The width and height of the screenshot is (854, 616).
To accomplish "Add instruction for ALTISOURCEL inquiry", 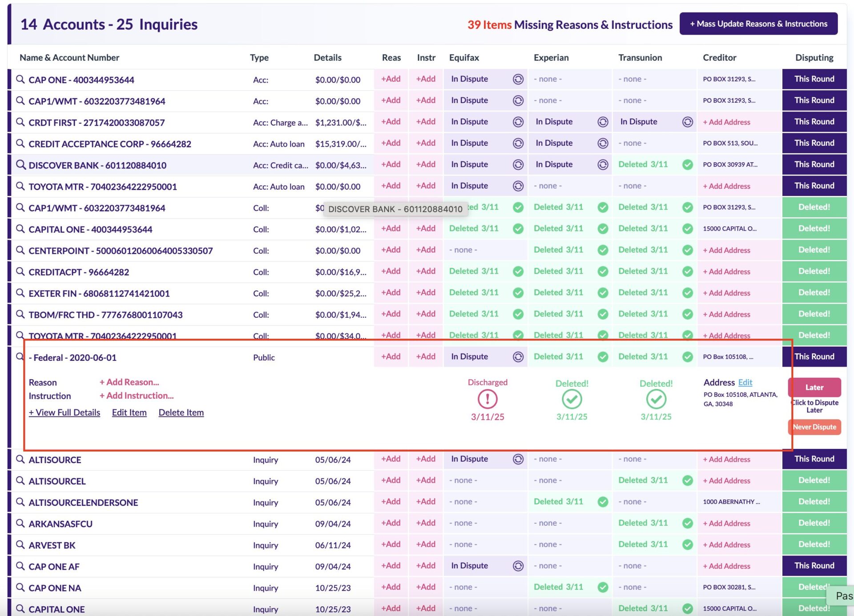I will point(426,480).
